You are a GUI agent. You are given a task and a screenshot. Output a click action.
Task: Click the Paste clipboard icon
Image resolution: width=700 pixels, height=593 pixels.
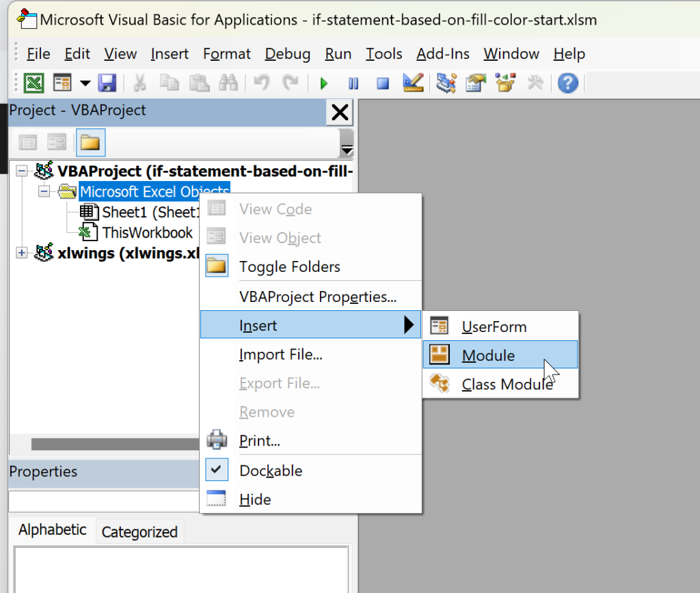[x=199, y=83]
